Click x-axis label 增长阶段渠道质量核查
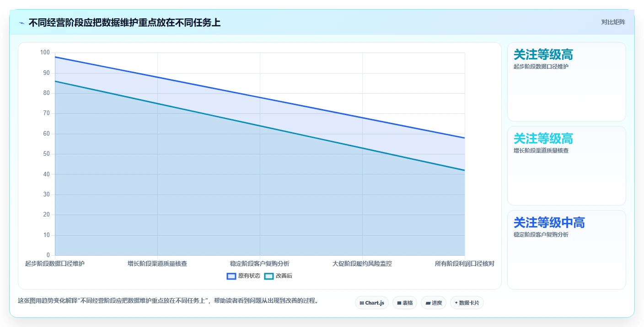 coord(157,264)
